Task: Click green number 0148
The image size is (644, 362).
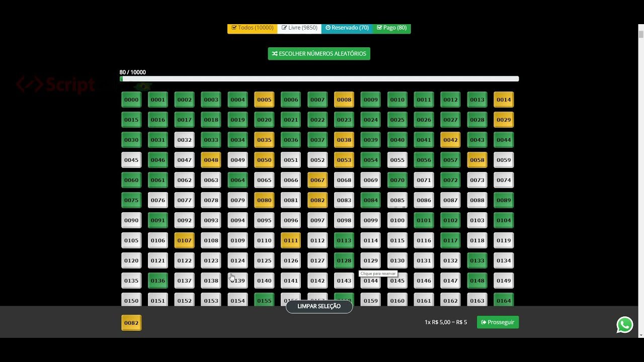Action: [477, 281]
